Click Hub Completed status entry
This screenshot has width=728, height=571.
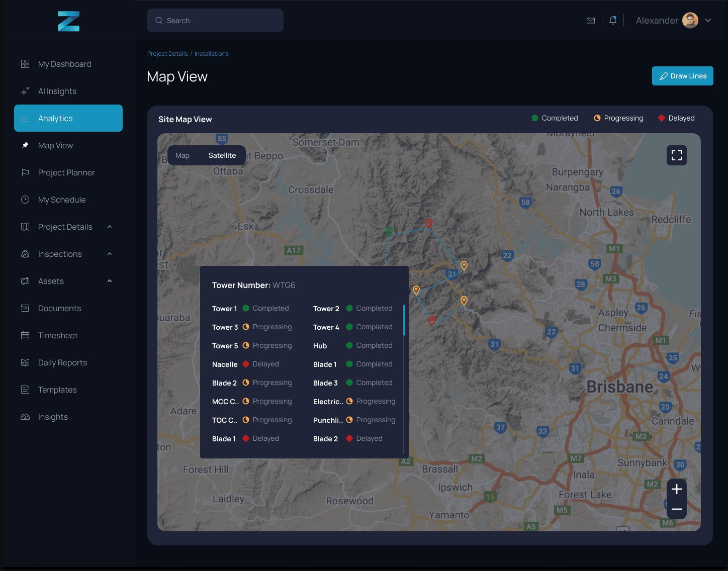353,346
